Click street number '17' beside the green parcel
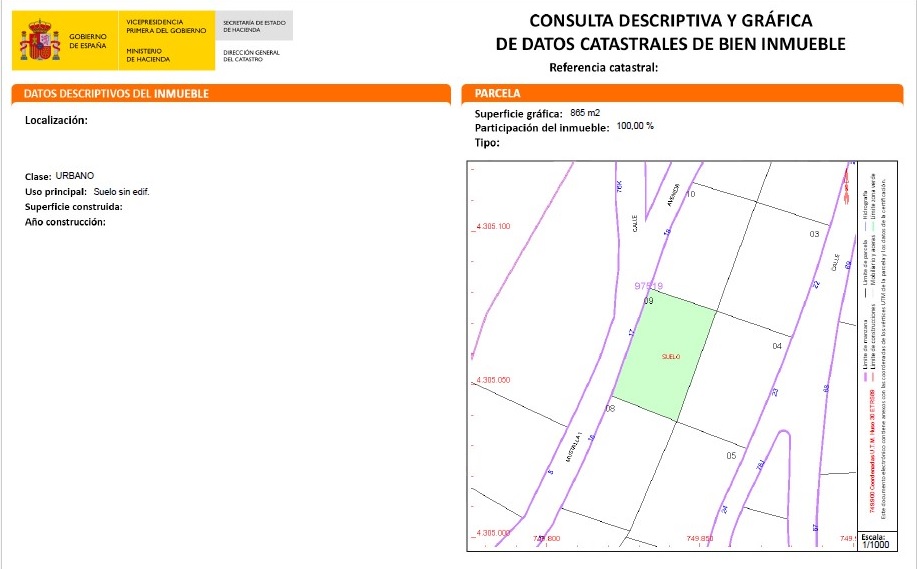Viewport: 917px width, 569px height. pyautogui.click(x=631, y=332)
